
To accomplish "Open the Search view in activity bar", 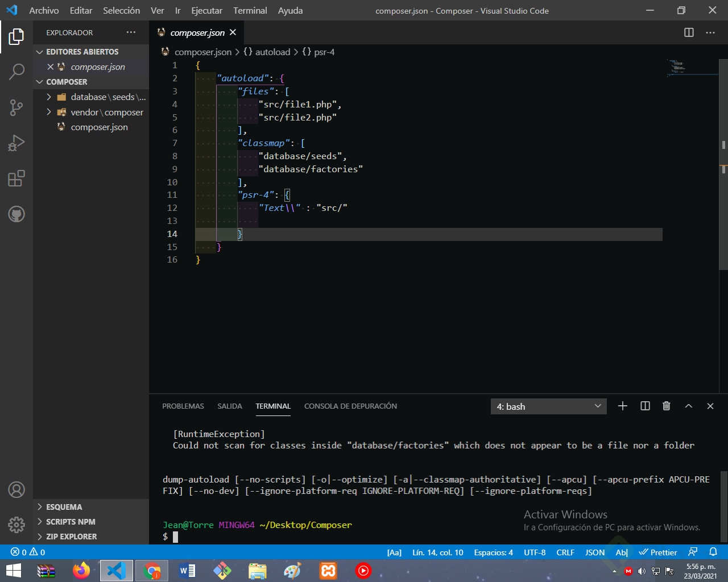I will click(16, 72).
